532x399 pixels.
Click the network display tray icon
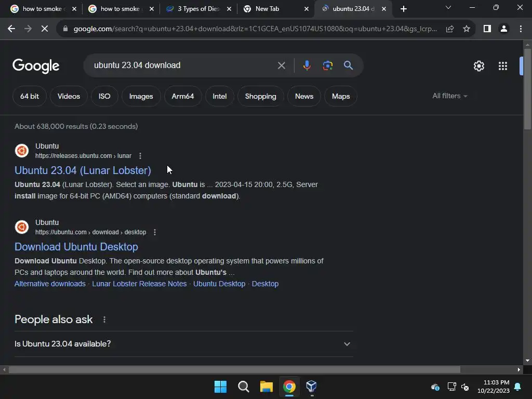point(451,387)
